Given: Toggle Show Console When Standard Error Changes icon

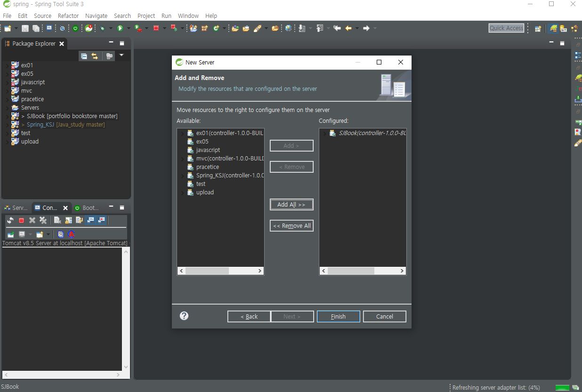Looking at the screenshot, I should 101,220.
